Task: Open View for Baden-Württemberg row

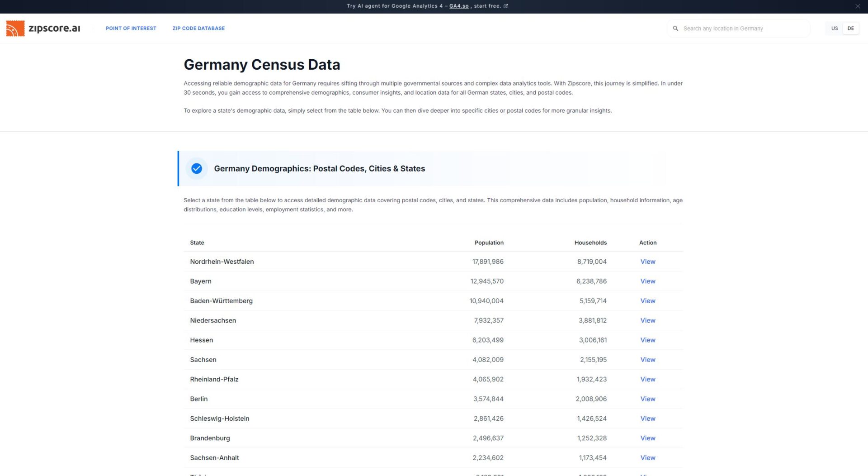Action: click(647, 301)
